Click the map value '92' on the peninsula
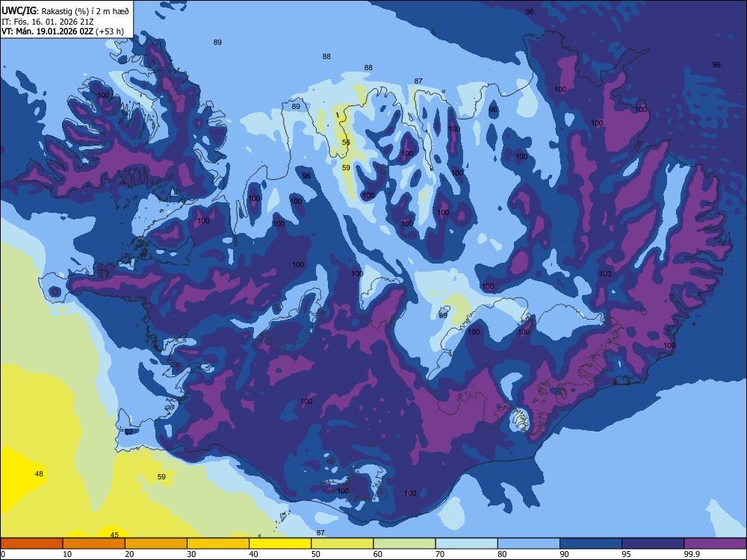The width and height of the screenshot is (747, 560). 128,432
